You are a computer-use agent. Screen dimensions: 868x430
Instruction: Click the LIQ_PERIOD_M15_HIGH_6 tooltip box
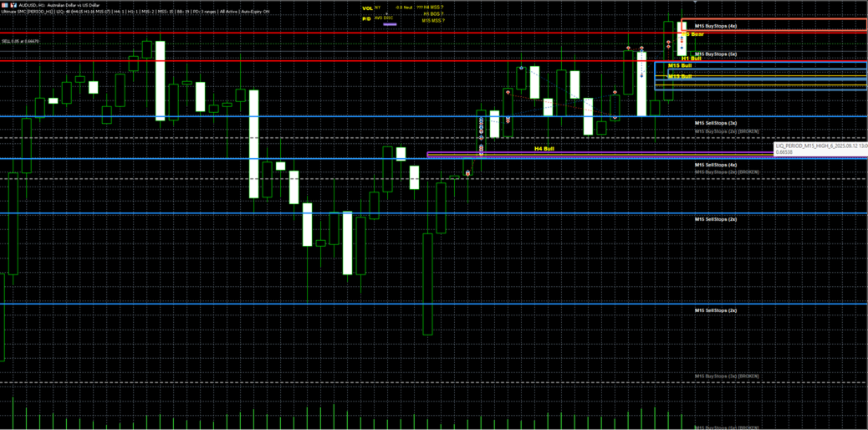pos(821,148)
